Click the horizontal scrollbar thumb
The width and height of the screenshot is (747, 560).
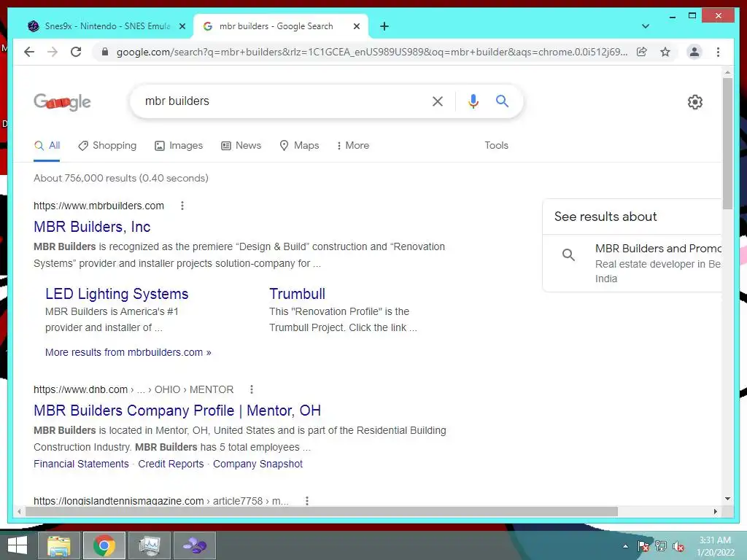pyautogui.click(x=322, y=511)
